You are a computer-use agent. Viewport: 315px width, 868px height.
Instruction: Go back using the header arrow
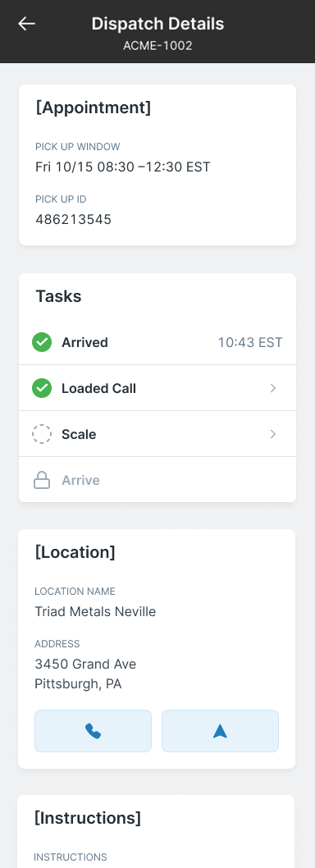pos(26,24)
